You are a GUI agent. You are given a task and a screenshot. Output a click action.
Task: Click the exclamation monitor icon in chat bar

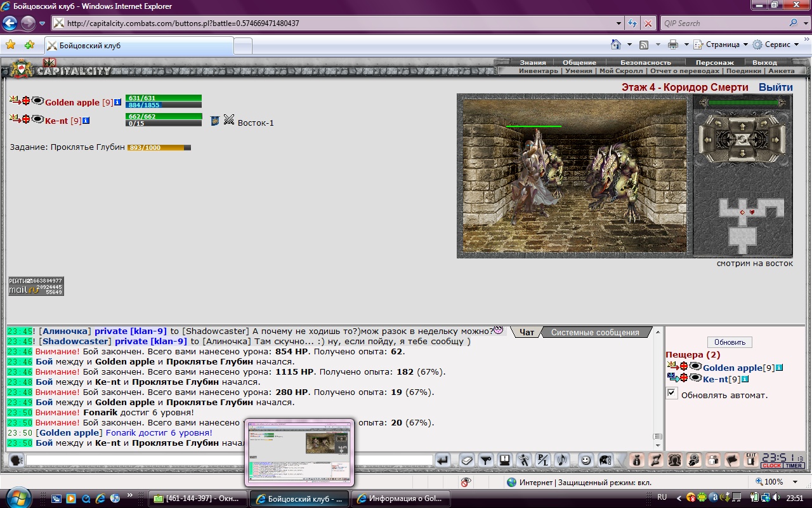[505, 460]
